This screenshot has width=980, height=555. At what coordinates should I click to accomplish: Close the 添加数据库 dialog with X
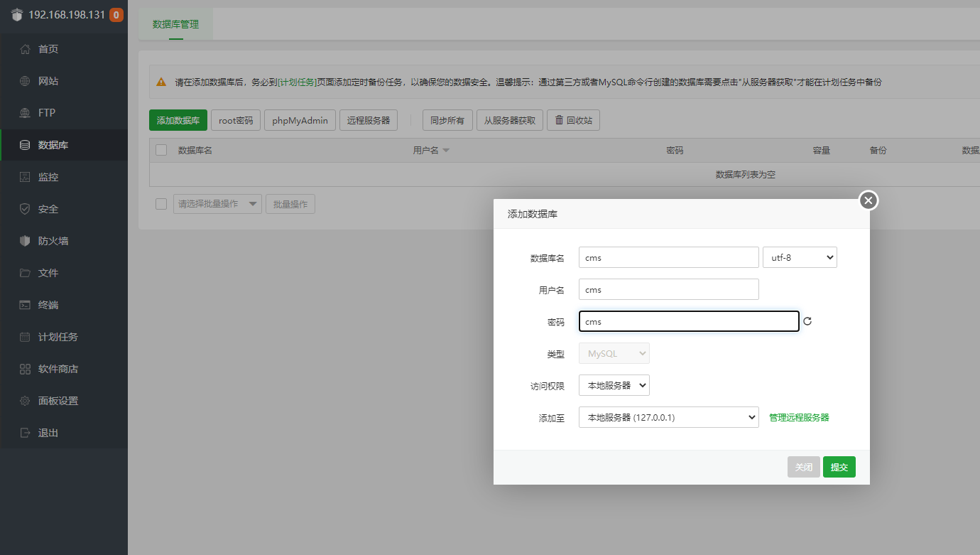coord(869,200)
